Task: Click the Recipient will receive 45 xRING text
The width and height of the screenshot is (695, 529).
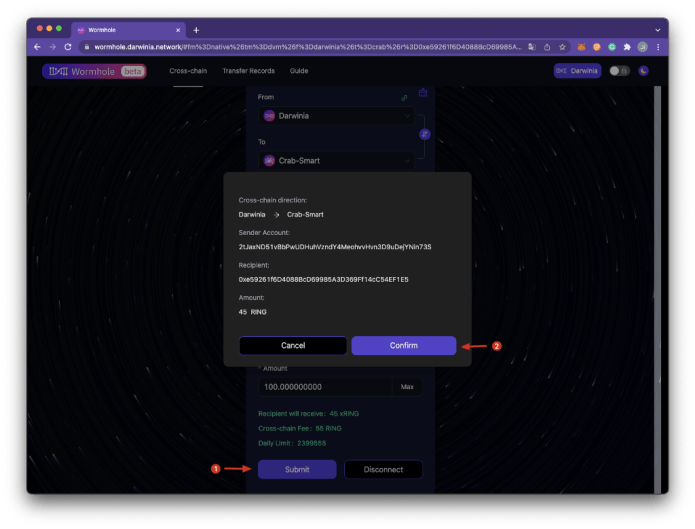Action: (x=308, y=414)
